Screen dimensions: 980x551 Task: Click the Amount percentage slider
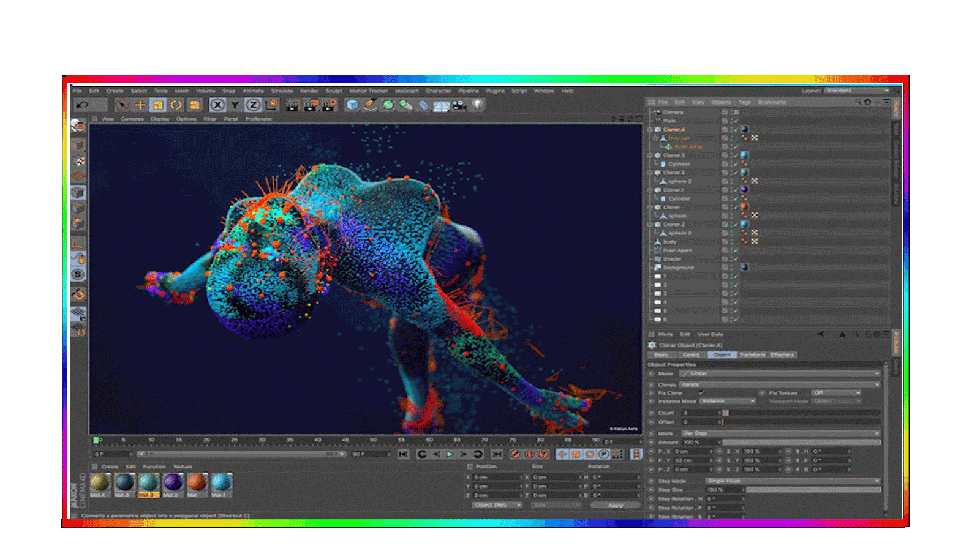pos(797,441)
